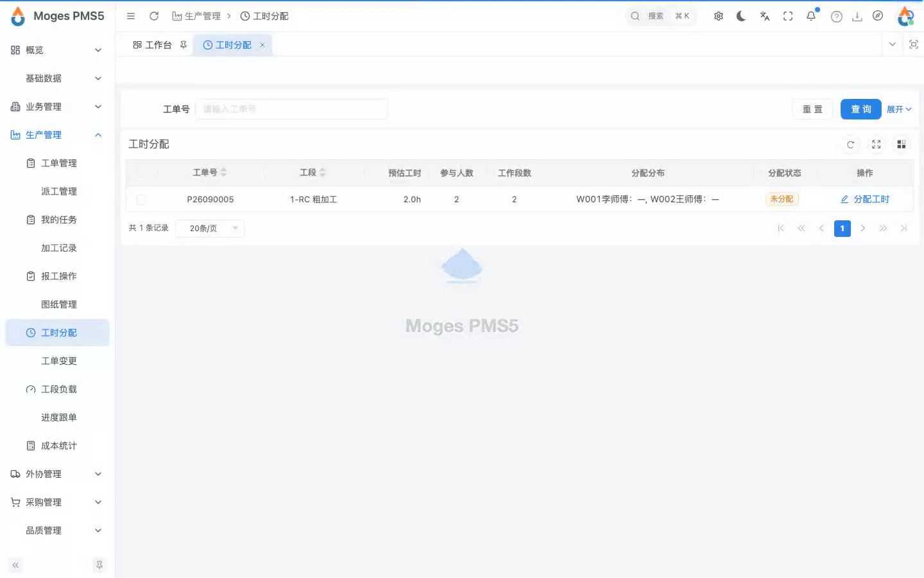Focus the 工单号 input field
The height and width of the screenshot is (578, 924).
coord(291,109)
